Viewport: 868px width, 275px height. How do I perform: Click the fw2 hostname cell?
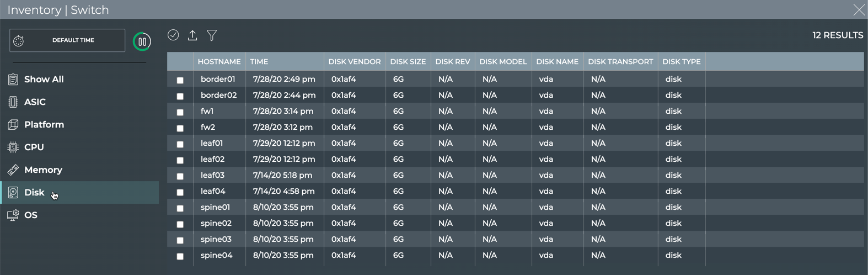[x=208, y=127]
